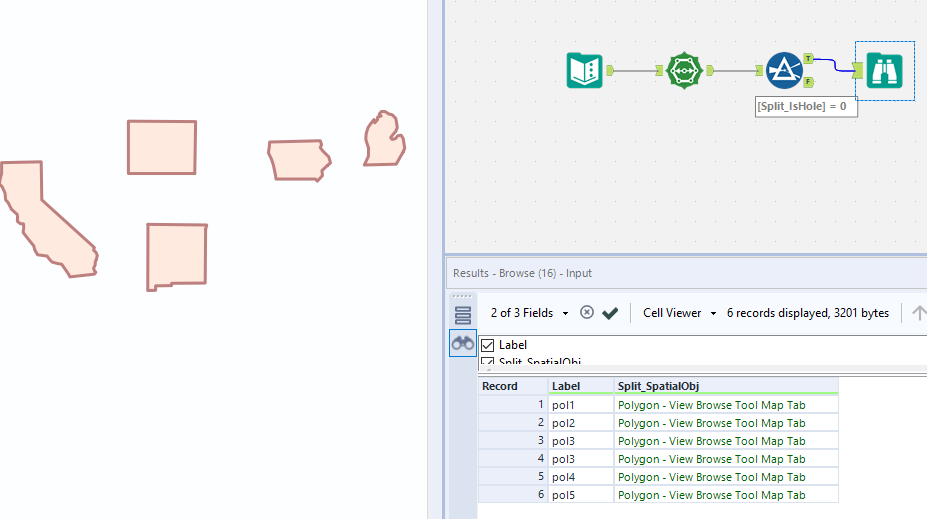The height and width of the screenshot is (519, 927).
Task: Click the circled X clear fields icon
Action: (x=586, y=312)
